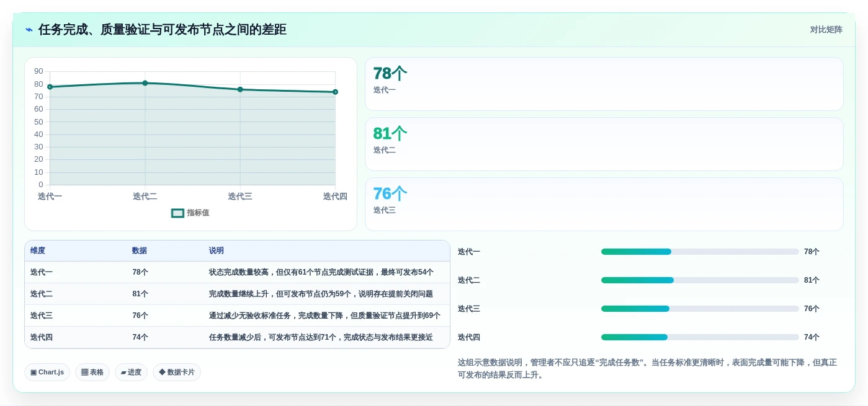
Task: Select the 迭代四 cell in the table
Action: pos(42,338)
